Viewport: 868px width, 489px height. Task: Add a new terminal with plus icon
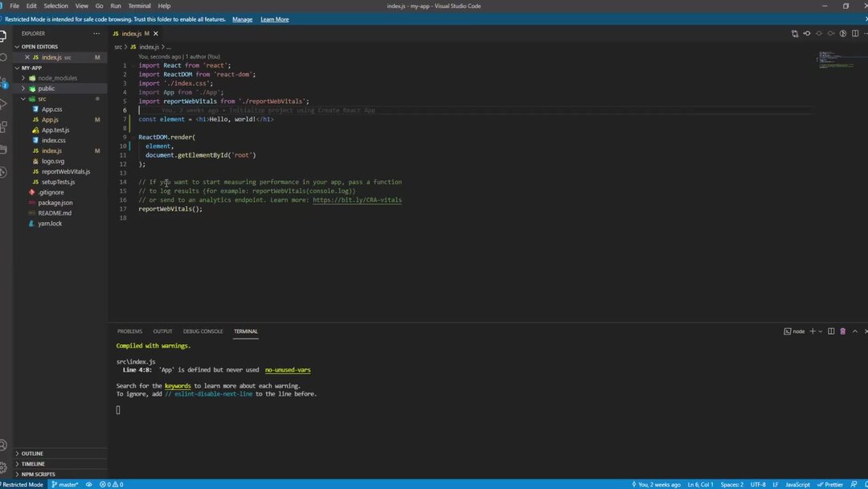pyautogui.click(x=812, y=331)
